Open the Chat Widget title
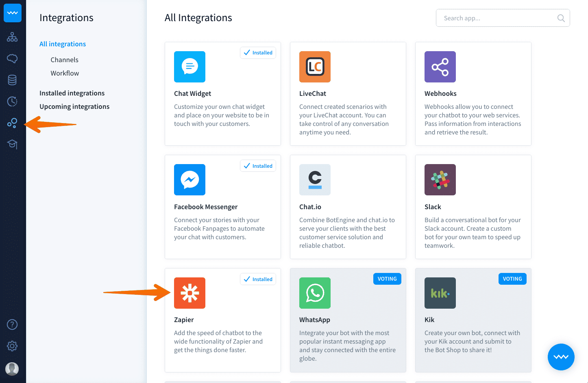588x383 pixels. tap(192, 93)
